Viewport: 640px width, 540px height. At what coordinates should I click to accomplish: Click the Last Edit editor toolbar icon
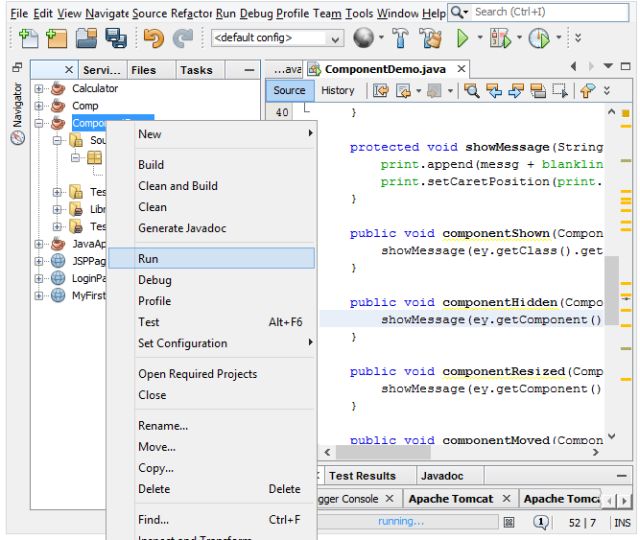[381, 91]
